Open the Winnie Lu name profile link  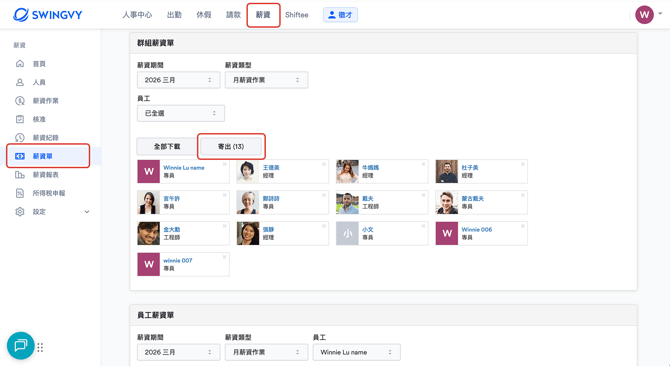click(184, 168)
